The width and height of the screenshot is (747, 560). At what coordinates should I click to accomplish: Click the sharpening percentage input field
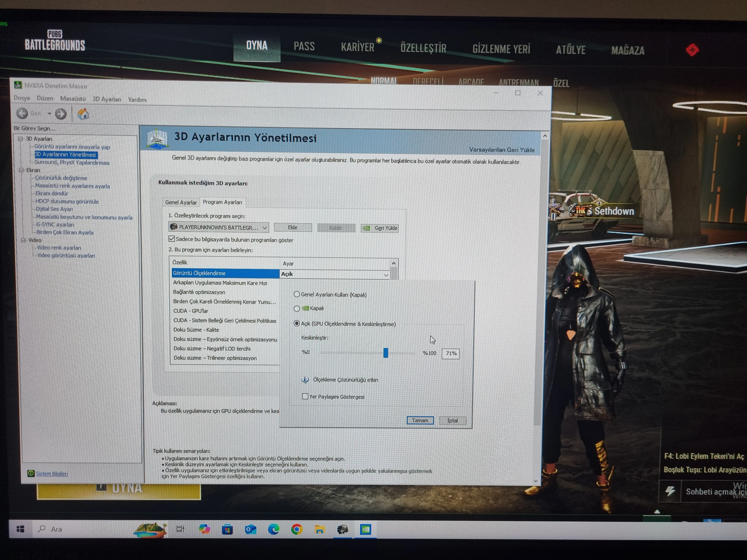tap(451, 353)
